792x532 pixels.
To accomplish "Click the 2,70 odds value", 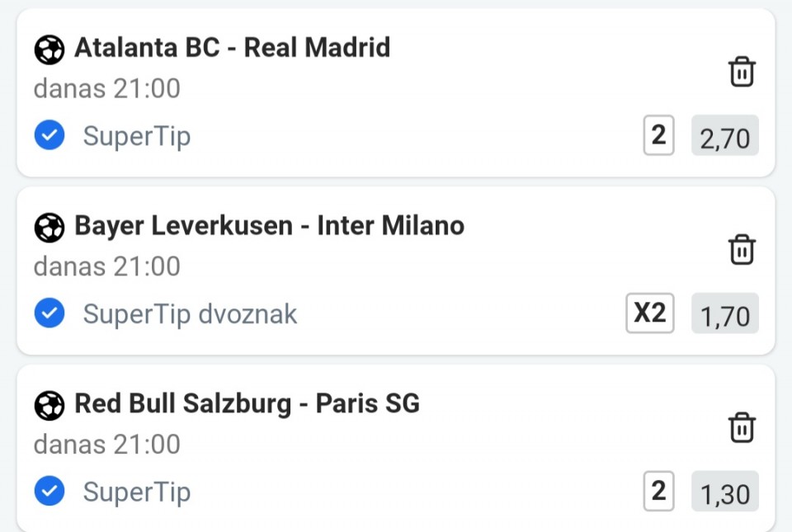I will (x=725, y=135).
